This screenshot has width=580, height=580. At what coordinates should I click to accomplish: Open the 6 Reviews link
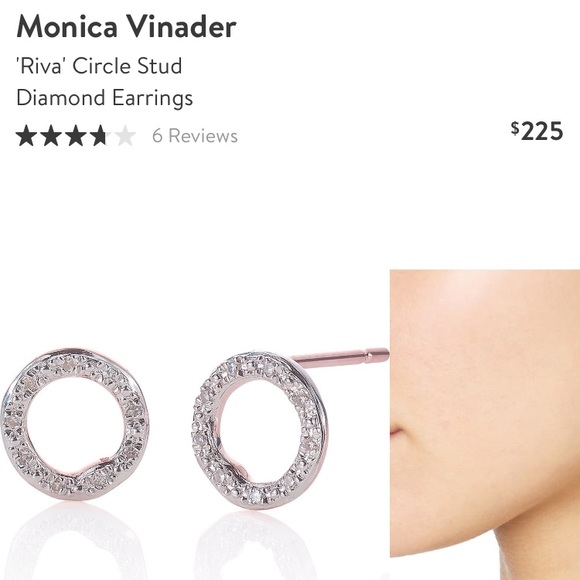click(195, 136)
